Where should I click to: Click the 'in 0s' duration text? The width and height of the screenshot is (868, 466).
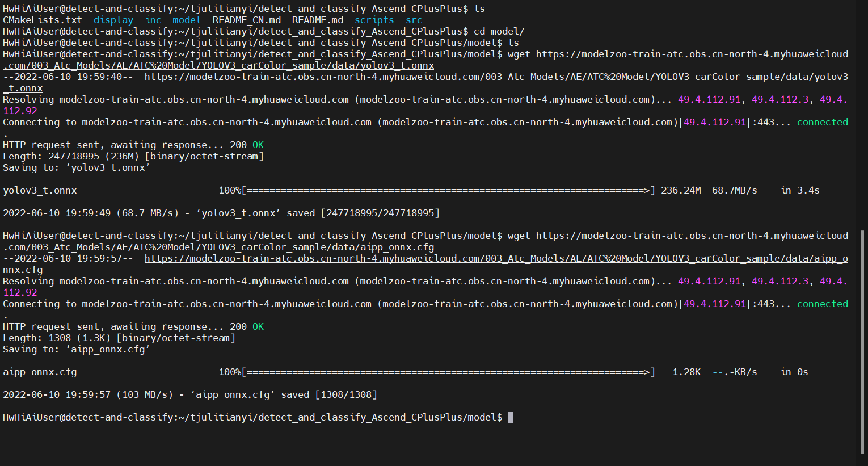pos(794,372)
